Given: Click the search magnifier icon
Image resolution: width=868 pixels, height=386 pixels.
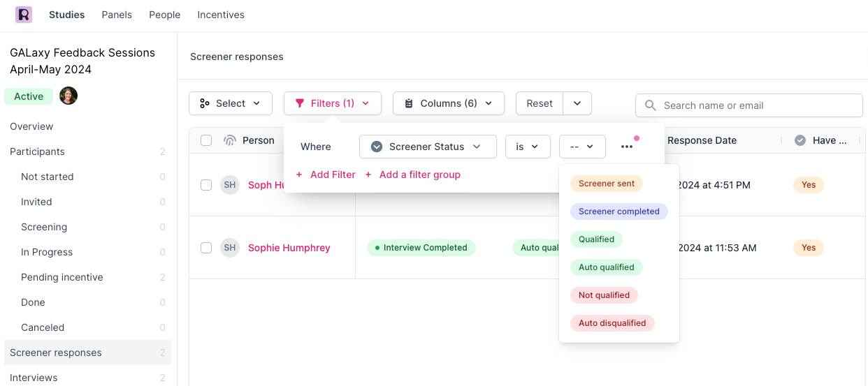Looking at the screenshot, I should (651, 105).
